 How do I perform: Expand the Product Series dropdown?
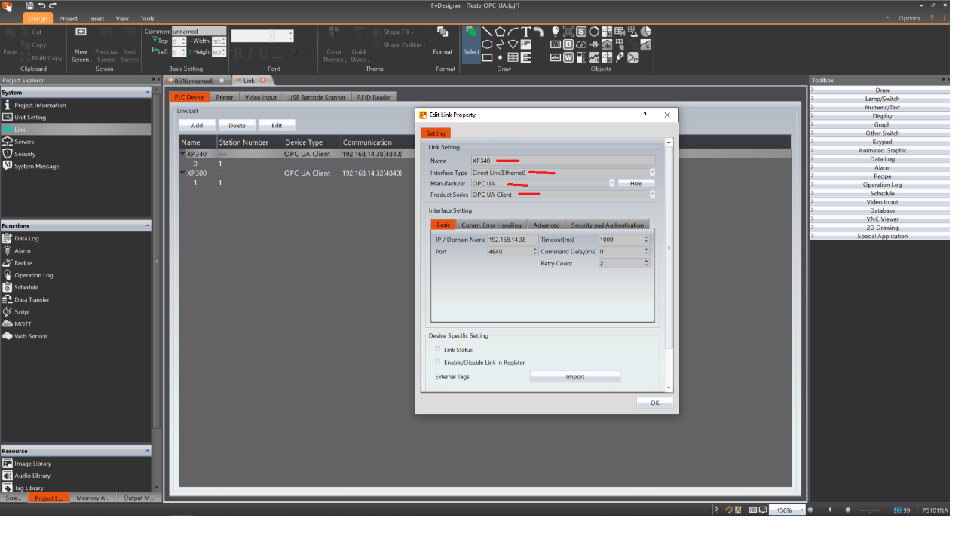(652, 195)
